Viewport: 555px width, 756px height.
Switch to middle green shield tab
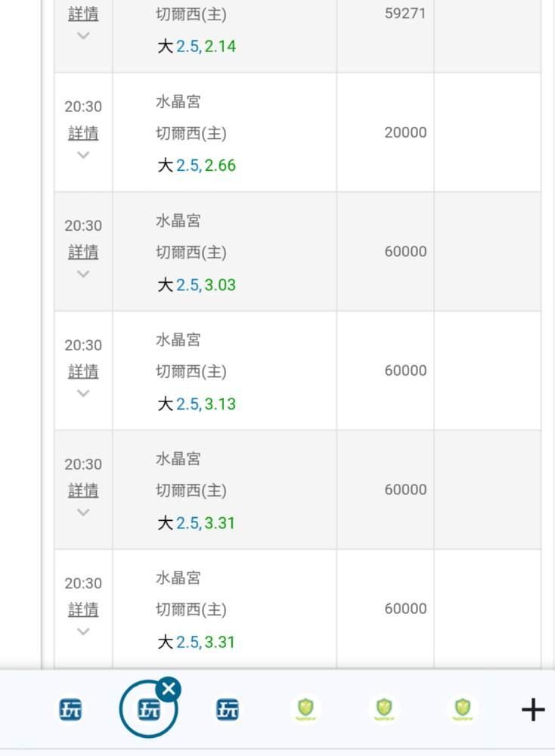pyautogui.click(x=384, y=709)
